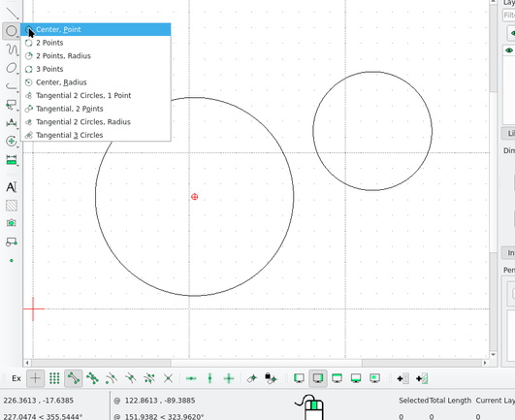Click the Insert Image camera icon
Screen dimensions: 515x420
pos(12,223)
